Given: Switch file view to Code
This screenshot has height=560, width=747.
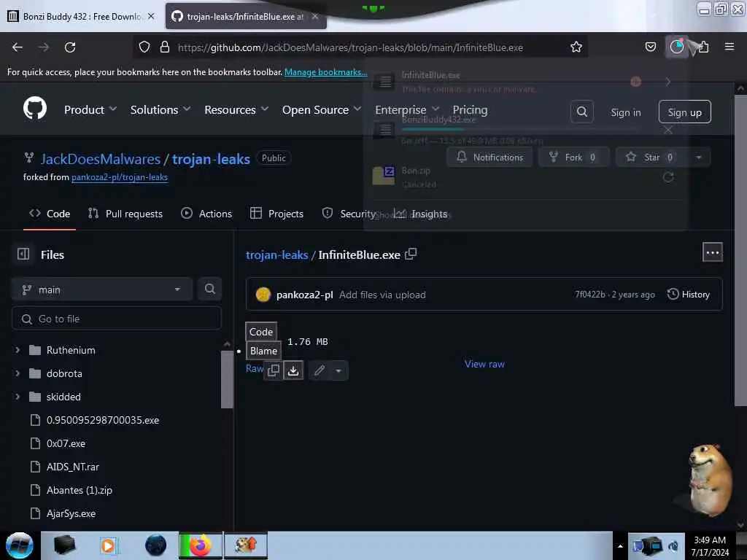Looking at the screenshot, I should 261,332.
